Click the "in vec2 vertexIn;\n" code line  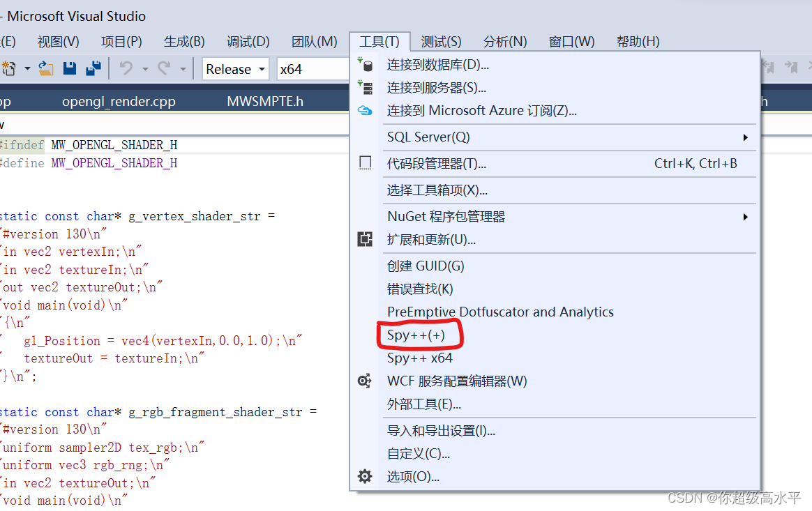[71, 252]
